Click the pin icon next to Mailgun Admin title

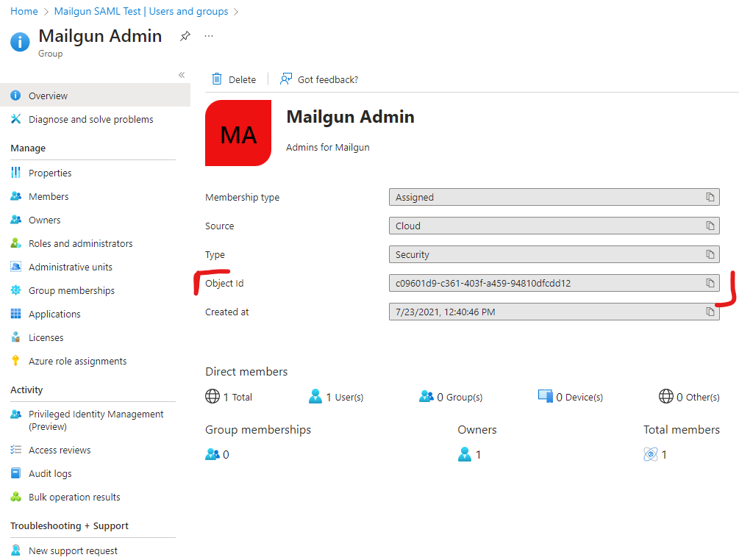point(185,36)
